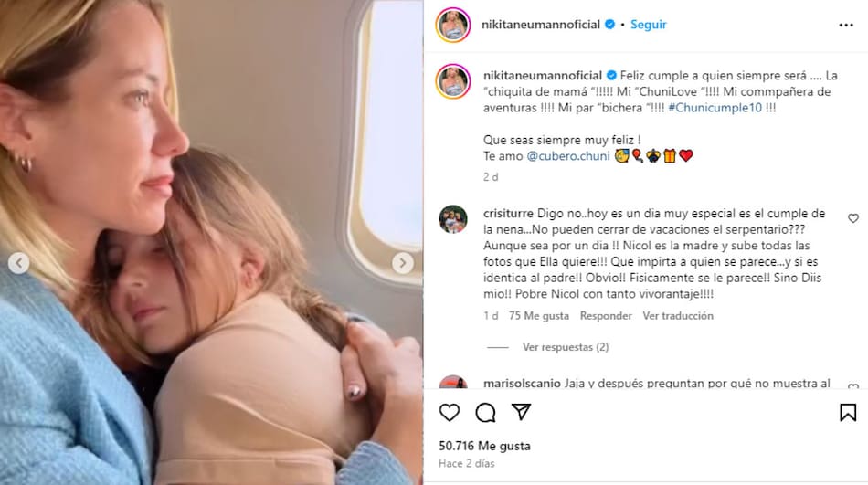Go to previous photo with left arrow

coord(19,262)
